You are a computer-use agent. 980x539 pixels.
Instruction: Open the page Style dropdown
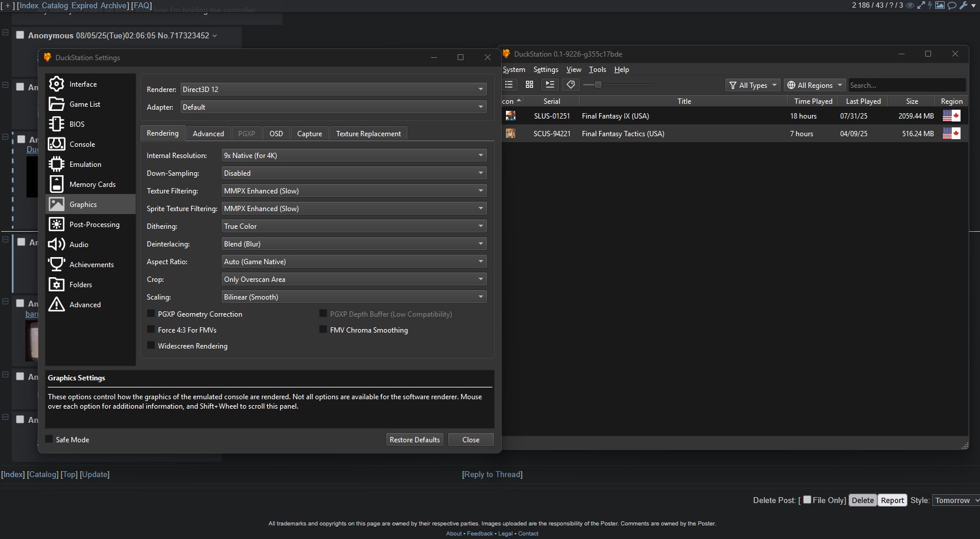tap(956, 500)
